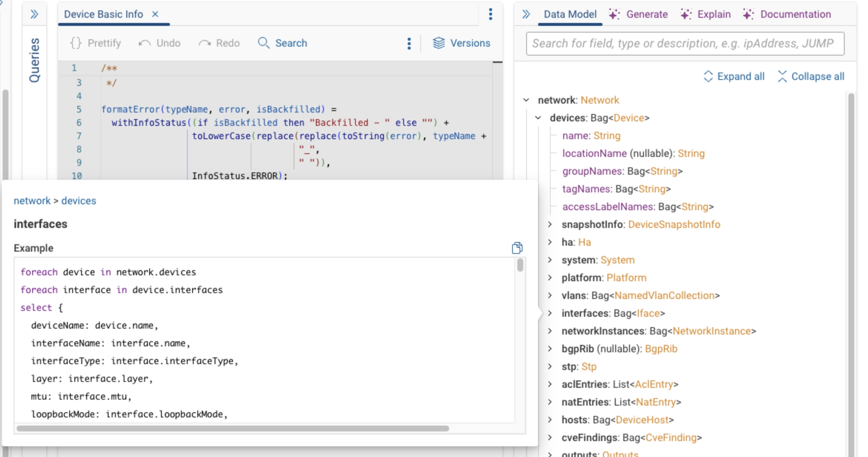Image resolution: width=868 pixels, height=457 pixels.
Task: Collapse the devices: Bag<Device> node
Action: click(538, 118)
